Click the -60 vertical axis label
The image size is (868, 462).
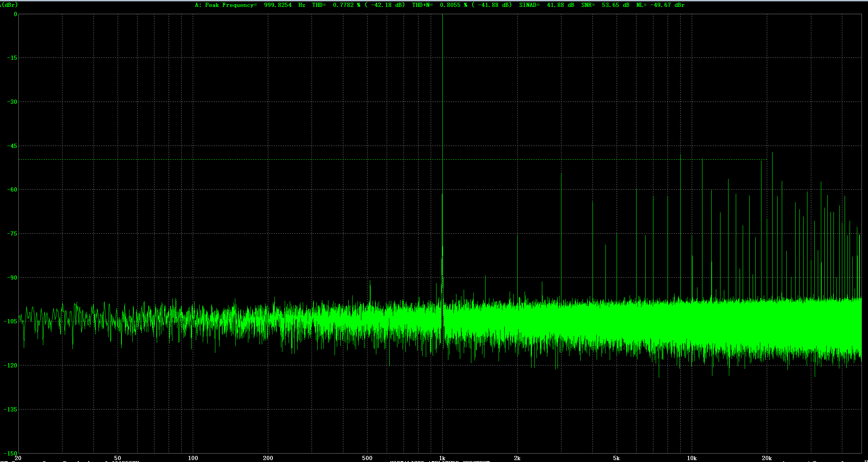point(12,190)
